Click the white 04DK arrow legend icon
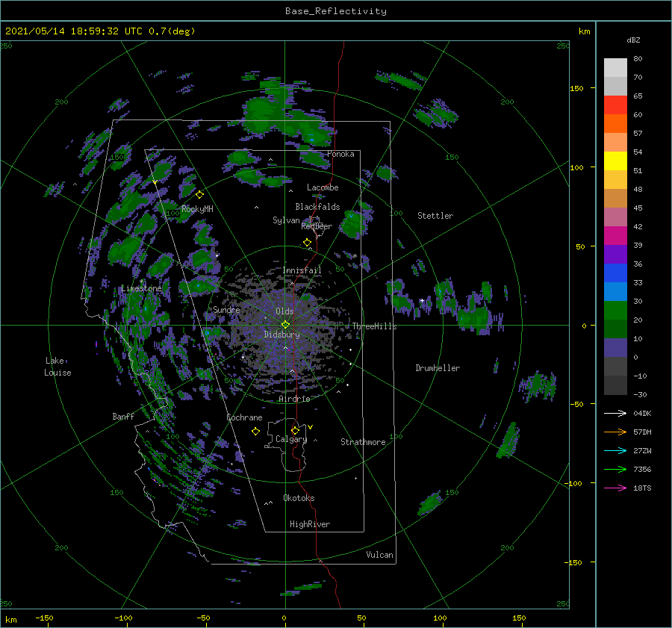Viewport: 672px width, 628px height. pos(615,413)
